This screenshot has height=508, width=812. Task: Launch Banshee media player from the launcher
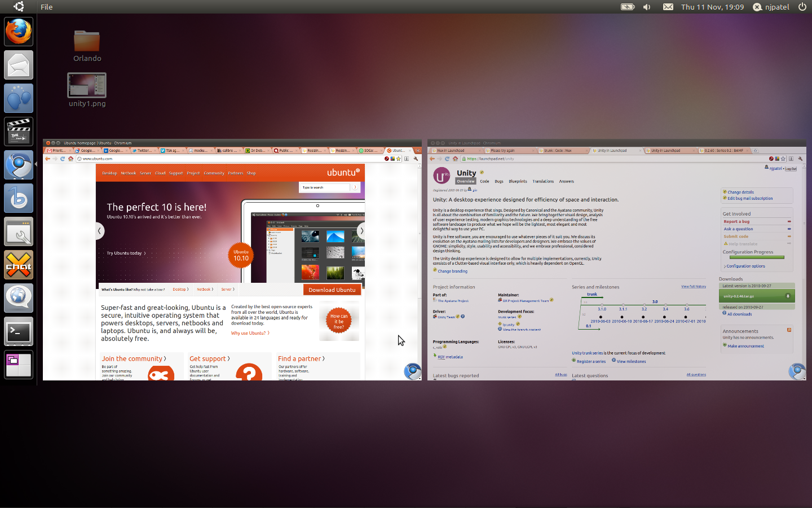[19, 198]
